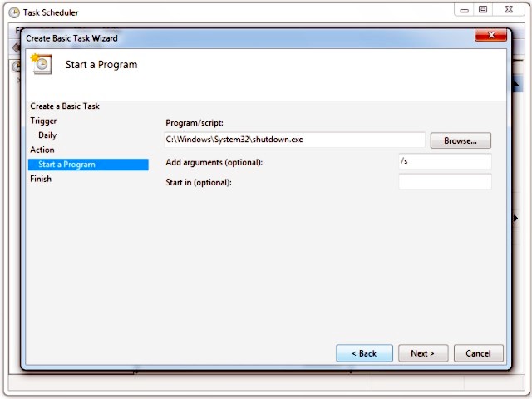Select the Create a Basic Task step

point(65,106)
